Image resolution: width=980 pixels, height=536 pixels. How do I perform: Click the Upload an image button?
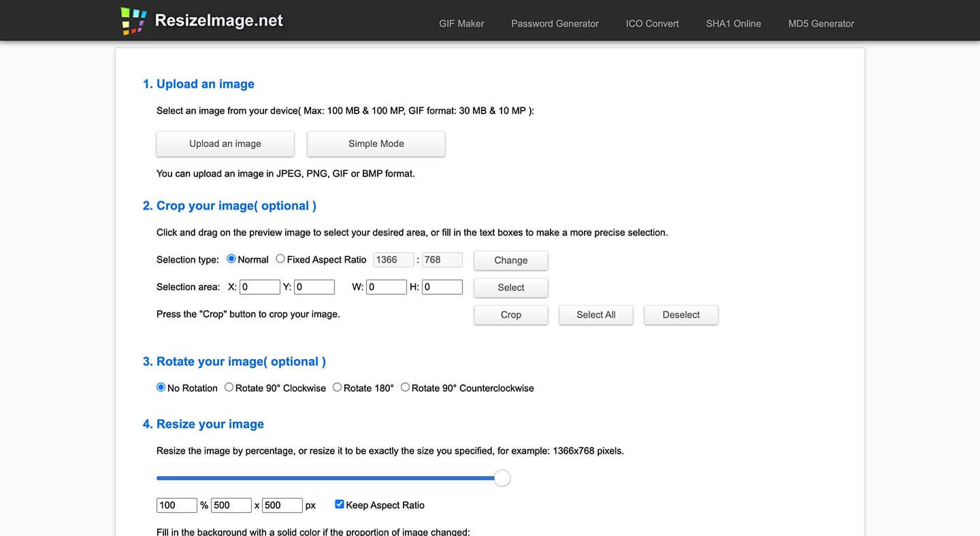pos(225,144)
